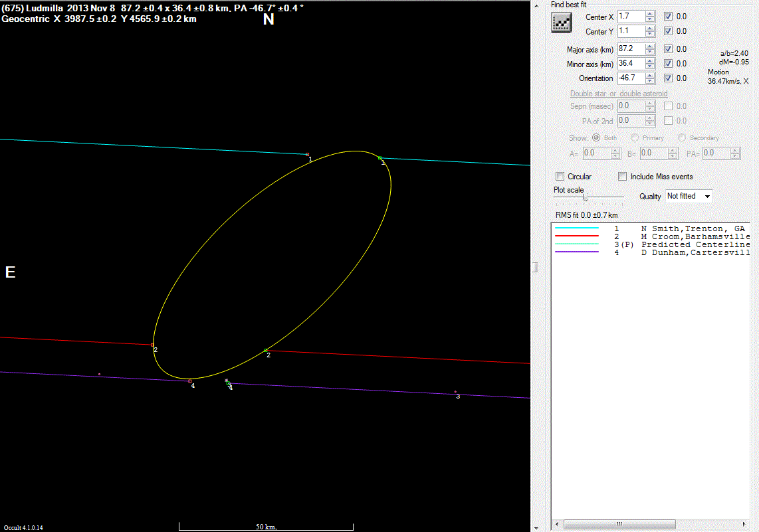Click the observer list horizontal scrollbar thumb
Viewport: 759px width, 532px height.
click(619, 524)
